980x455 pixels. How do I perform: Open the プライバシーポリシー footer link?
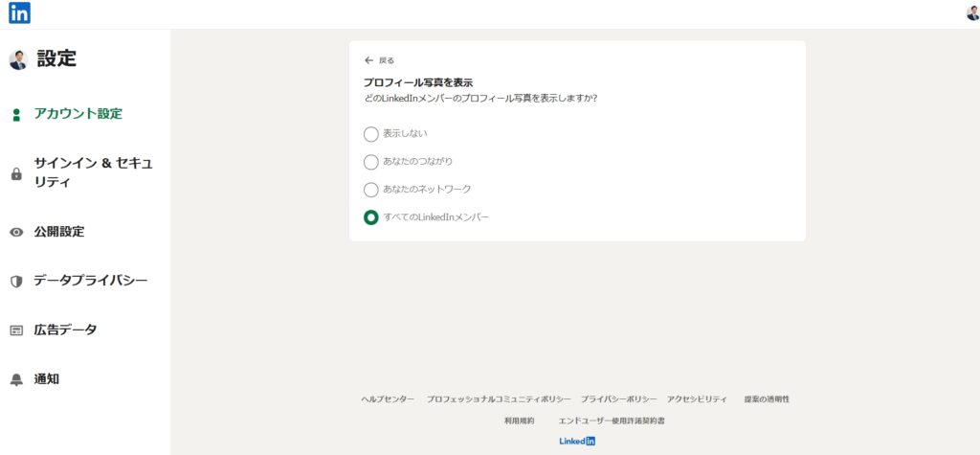coord(618,398)
